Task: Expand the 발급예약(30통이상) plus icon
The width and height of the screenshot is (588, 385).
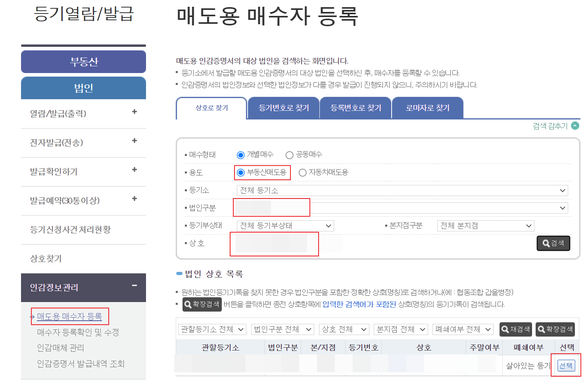Action: [135, 199]
